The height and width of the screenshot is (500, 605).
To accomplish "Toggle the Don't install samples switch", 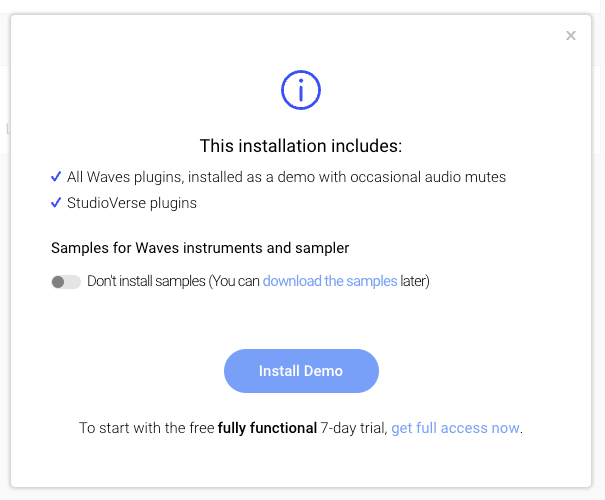I will click(x=66, y=282).
